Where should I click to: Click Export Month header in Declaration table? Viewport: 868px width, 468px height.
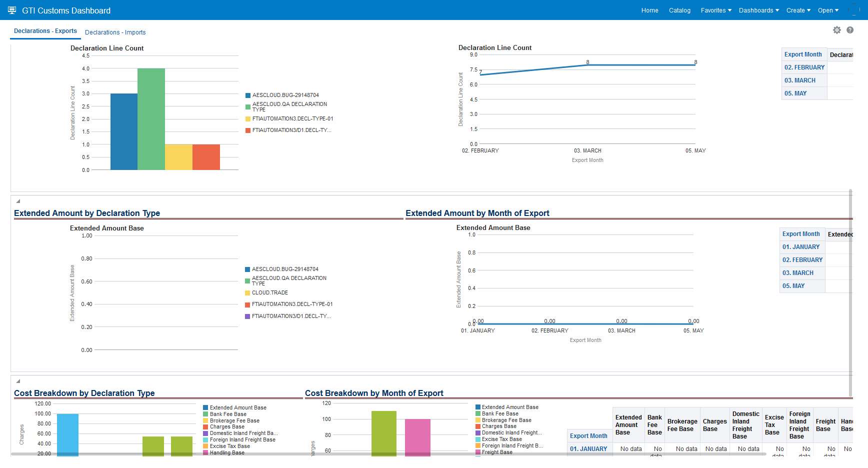[x=803, y=54]
